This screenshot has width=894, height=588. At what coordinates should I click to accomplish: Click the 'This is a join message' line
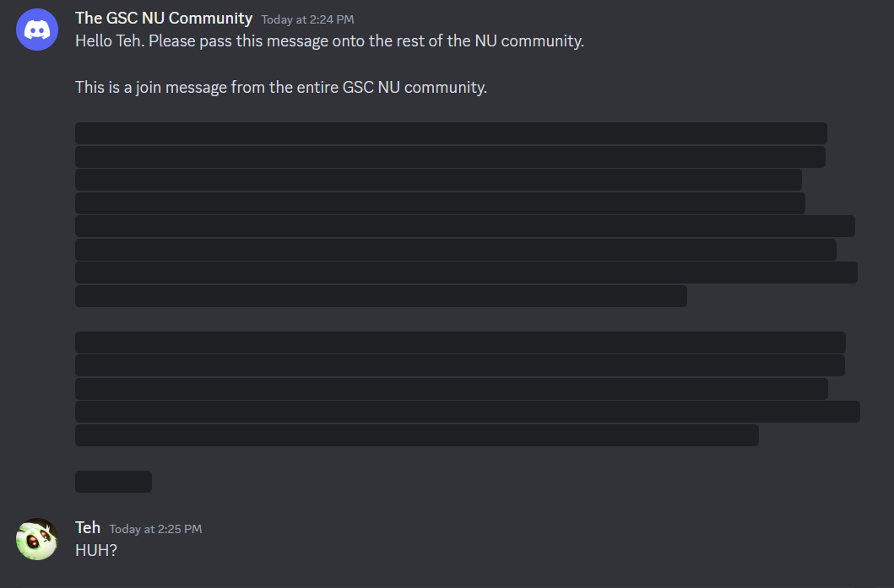280,87
